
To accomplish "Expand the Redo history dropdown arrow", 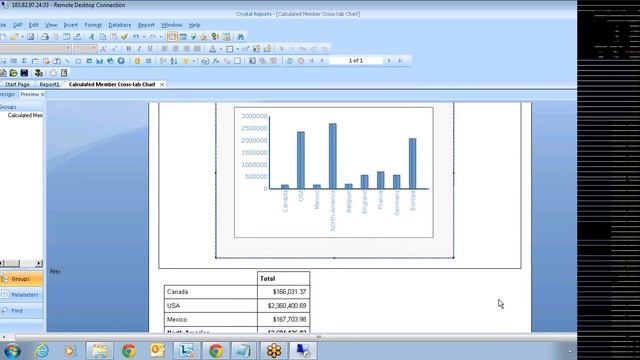I will 160,37.
